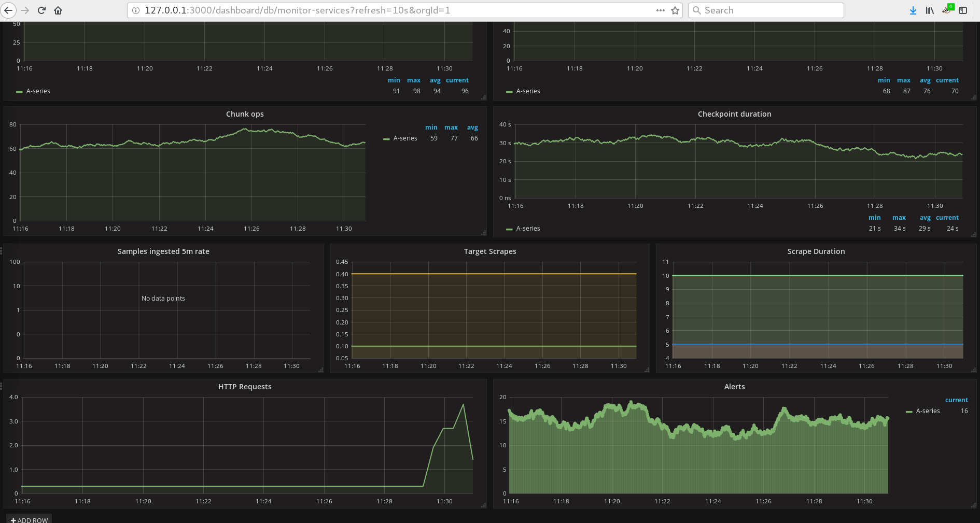This screenshot has width=980, height=523.
Task: Go back to the previous page
Action: click(x=8, y=10)
